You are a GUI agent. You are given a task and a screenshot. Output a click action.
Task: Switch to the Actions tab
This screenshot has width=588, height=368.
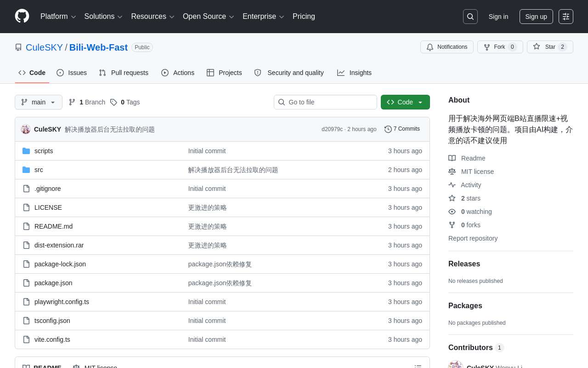178,73
